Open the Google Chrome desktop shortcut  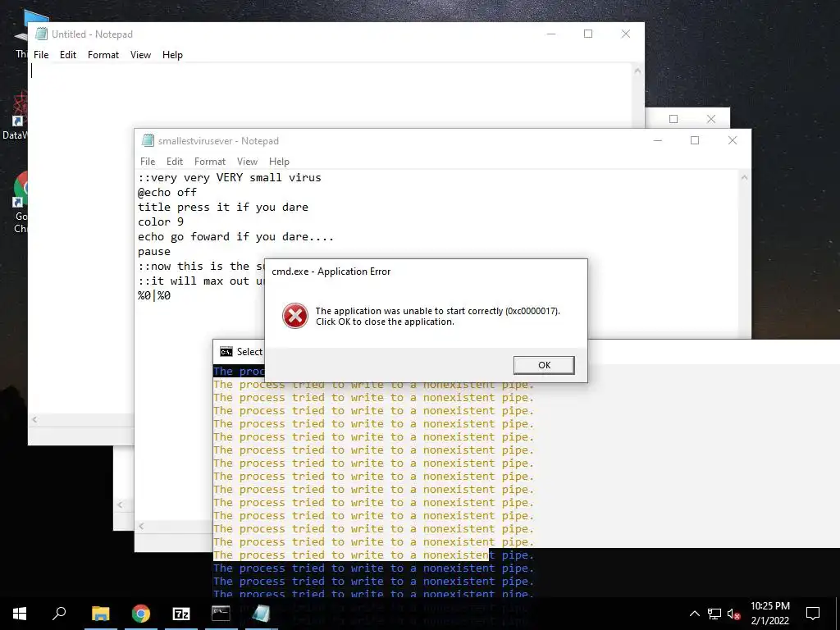point(21,203)
